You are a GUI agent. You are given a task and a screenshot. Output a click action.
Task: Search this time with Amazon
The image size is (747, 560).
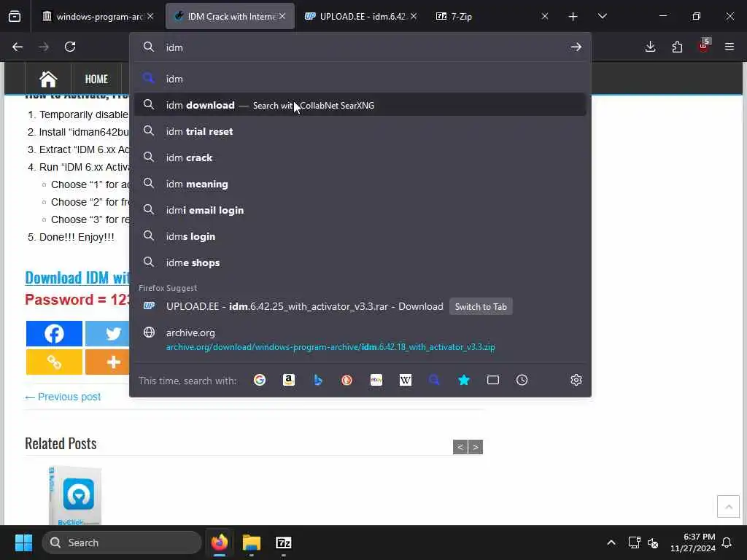(x=289, y=380)
